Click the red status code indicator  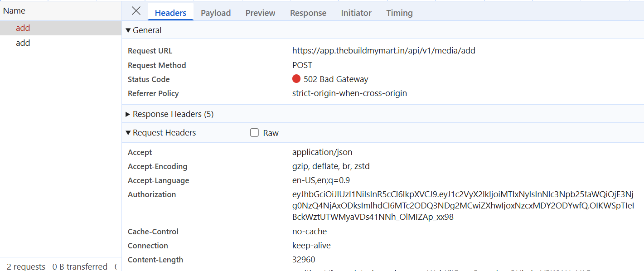[296, 79]
